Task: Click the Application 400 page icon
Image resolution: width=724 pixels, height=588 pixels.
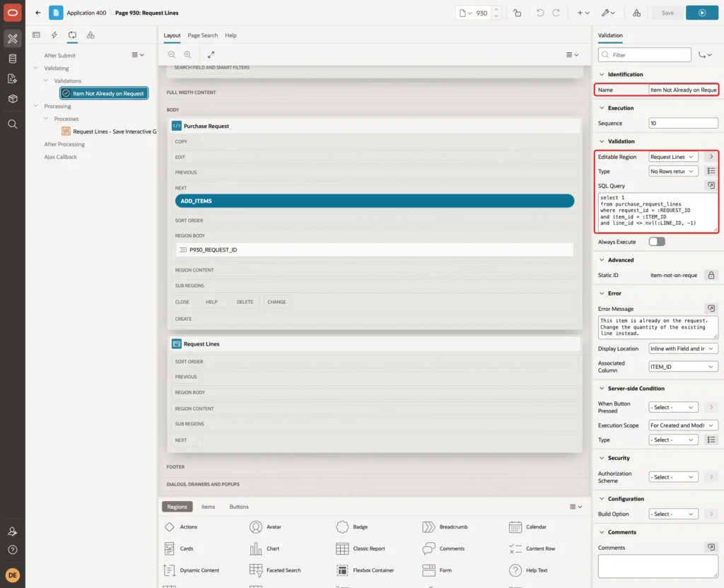Action: pyautogui.click(x=56, y=13)
